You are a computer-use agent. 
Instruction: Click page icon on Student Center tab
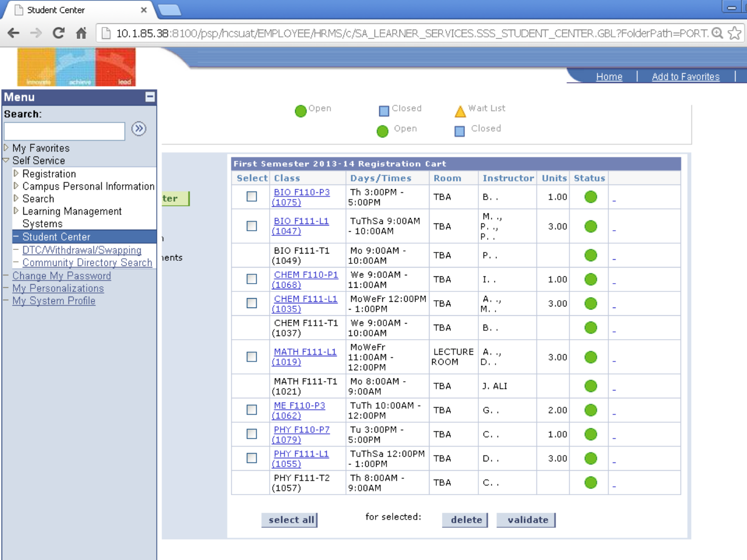19,10
